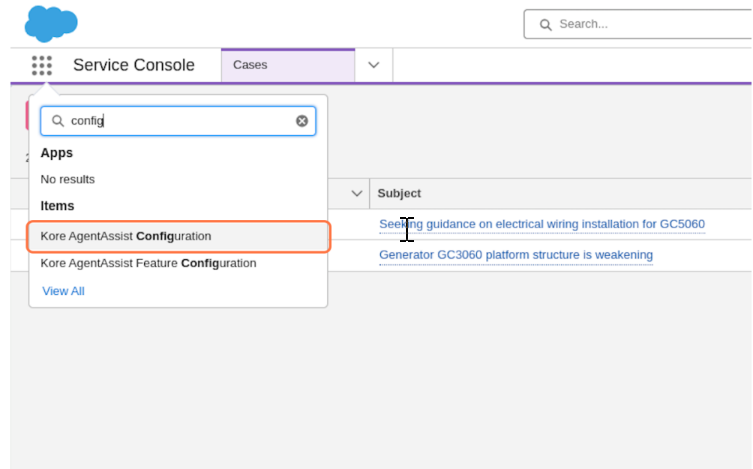Click the Apps section heading
This screenshot has height=469, width=753.
56,153
